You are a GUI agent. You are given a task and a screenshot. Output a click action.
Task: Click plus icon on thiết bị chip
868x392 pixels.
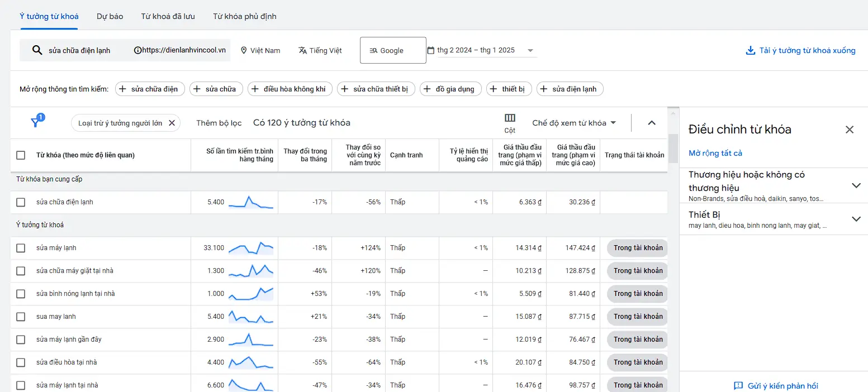tap(494, 89)
